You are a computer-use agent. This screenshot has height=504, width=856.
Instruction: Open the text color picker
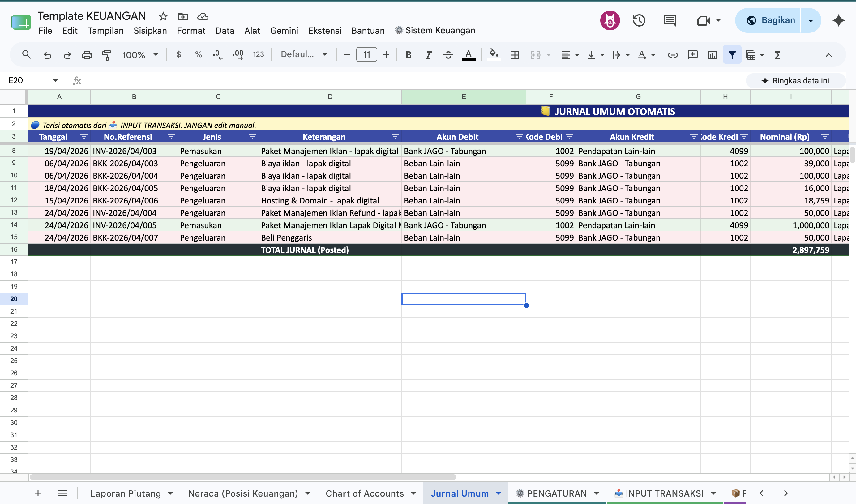(x=469, y=55)
